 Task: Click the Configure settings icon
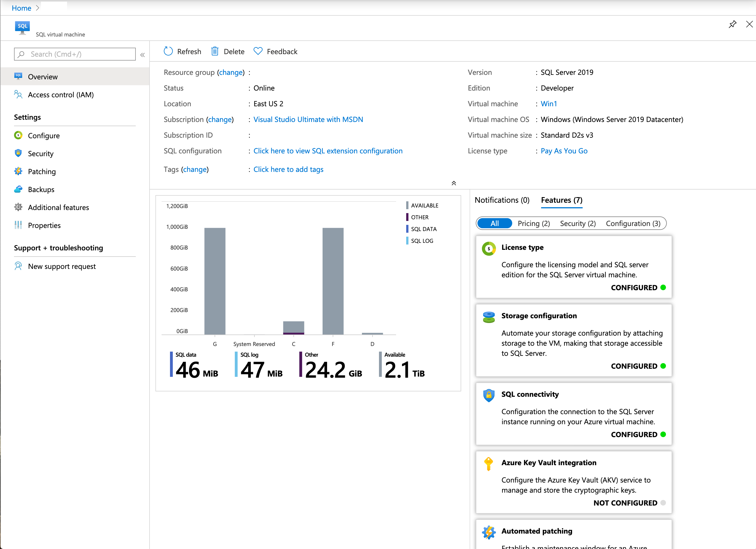pyautogui.click(x=18, y=135)
